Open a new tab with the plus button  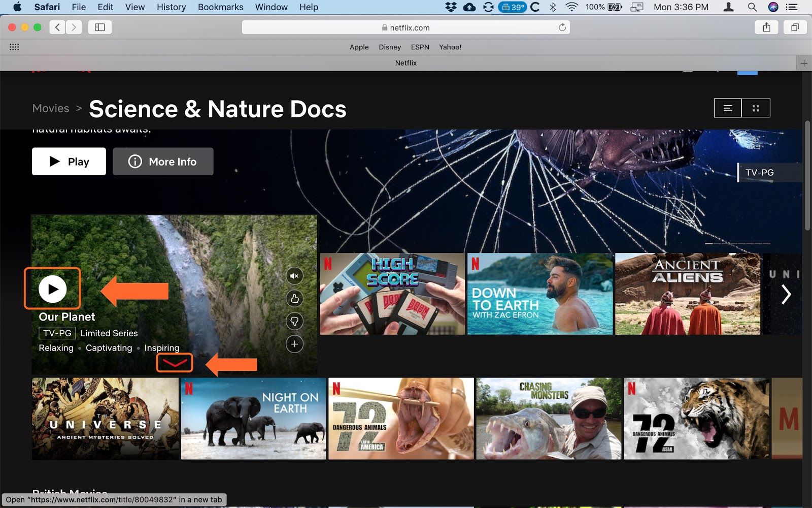point(804,63)
